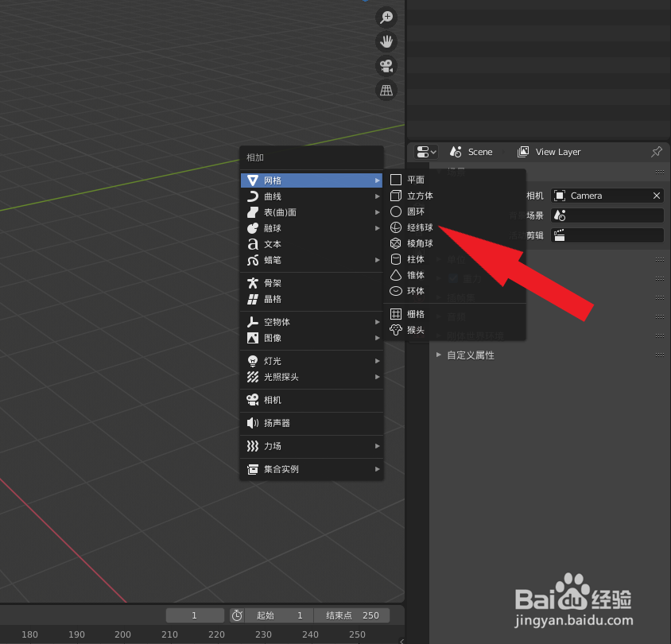The image size is (671, 644).
Task: Add a 棱角球 ico sphere
Action: [455, 243]
